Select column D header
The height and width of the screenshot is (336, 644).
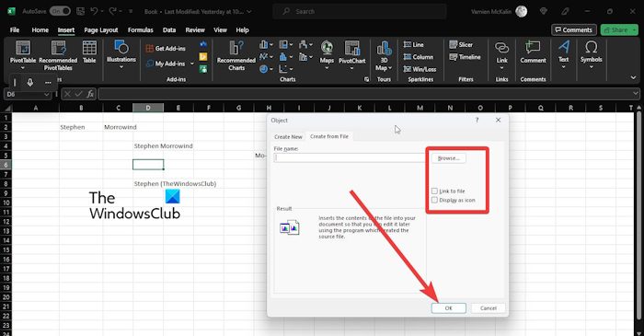click(x=148, y=108)
